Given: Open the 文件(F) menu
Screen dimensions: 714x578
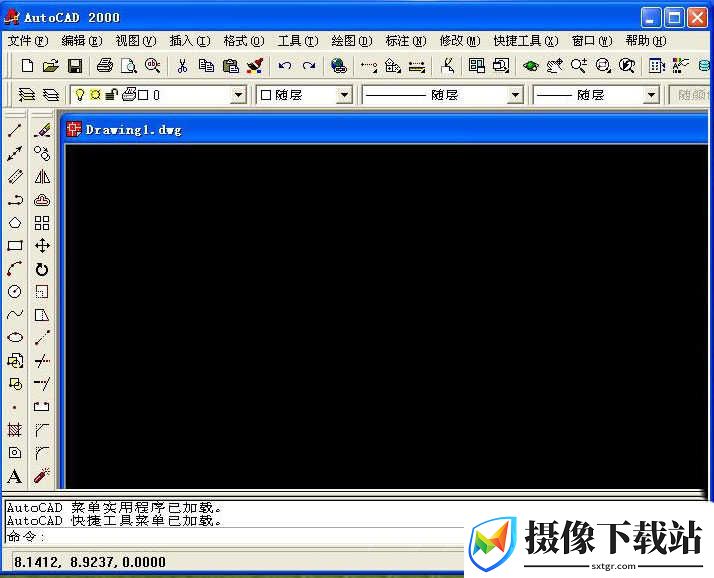Looking at the screenshot, I should pos(28,41).
